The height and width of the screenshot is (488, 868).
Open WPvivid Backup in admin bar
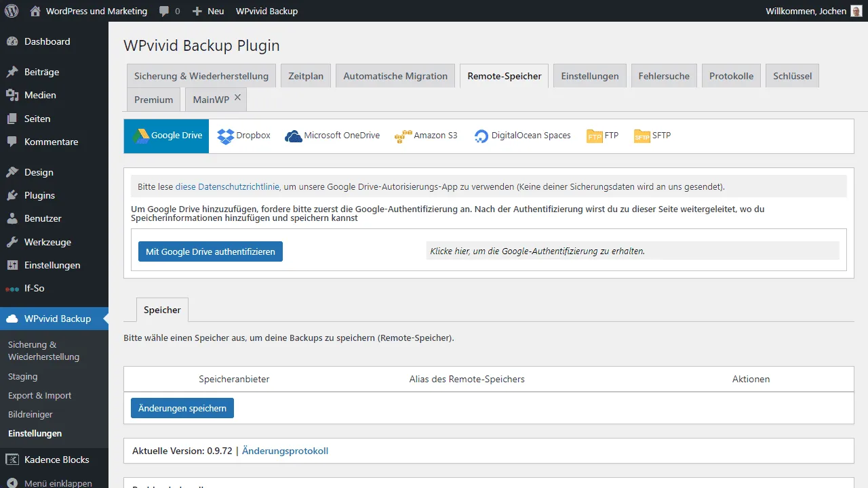tap(267, 11)
